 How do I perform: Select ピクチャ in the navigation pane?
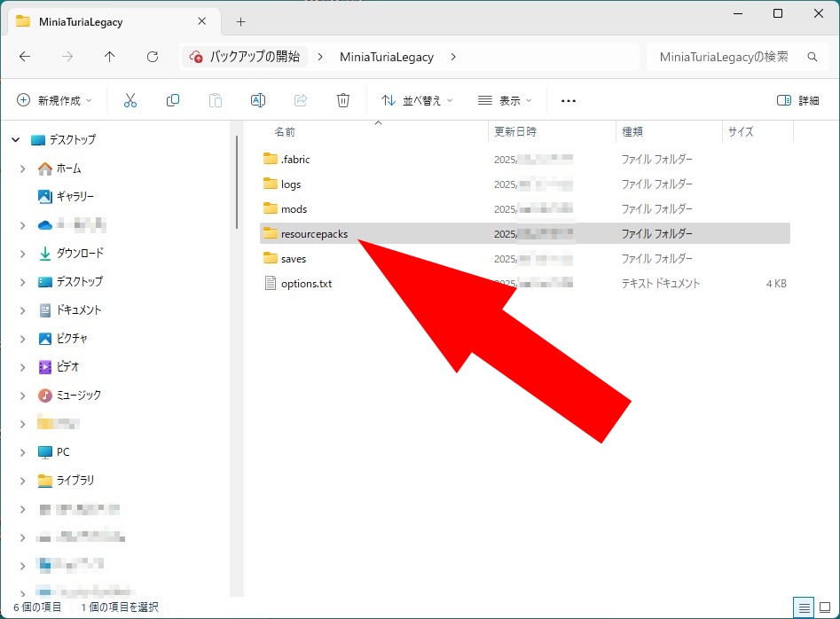(x=63, y=339)
